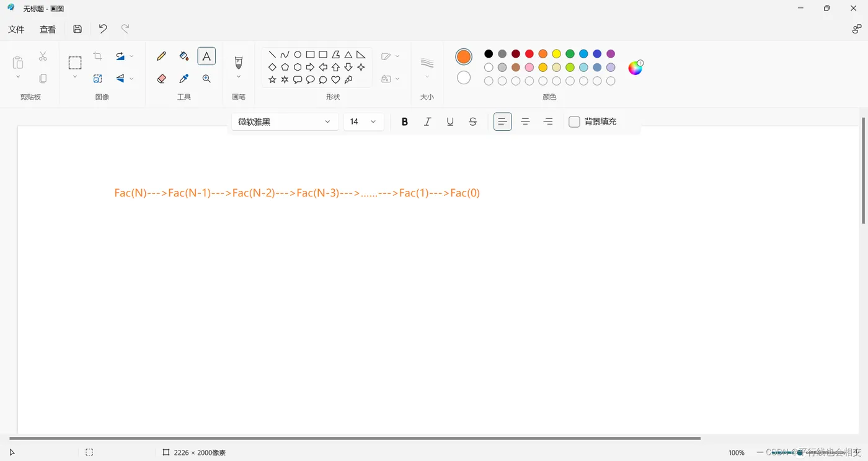
Task: Select the lightning bolt shape
Action: click(348, 79)
